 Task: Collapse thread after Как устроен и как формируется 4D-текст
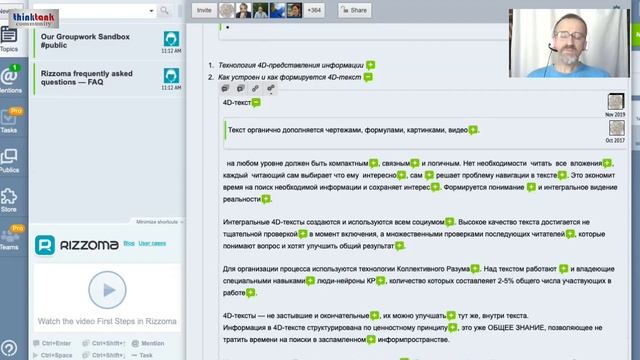[x=368, y=77]
